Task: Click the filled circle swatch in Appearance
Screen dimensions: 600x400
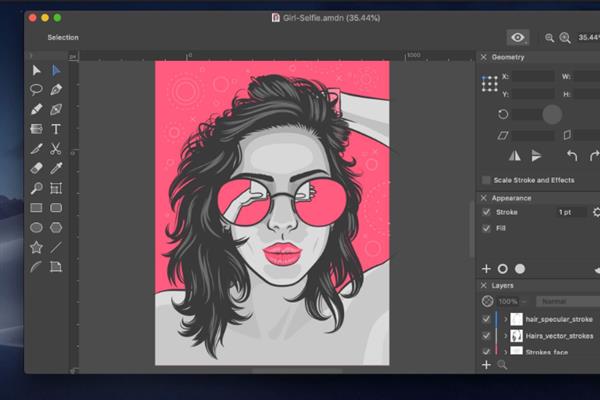Action: point(520,269)
